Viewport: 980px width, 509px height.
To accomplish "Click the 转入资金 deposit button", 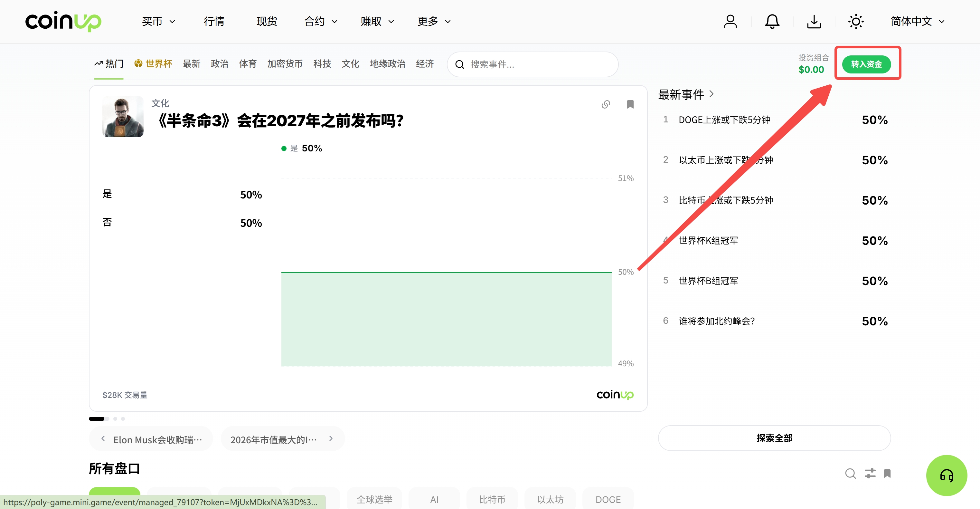I will click(x=866, y=64).
